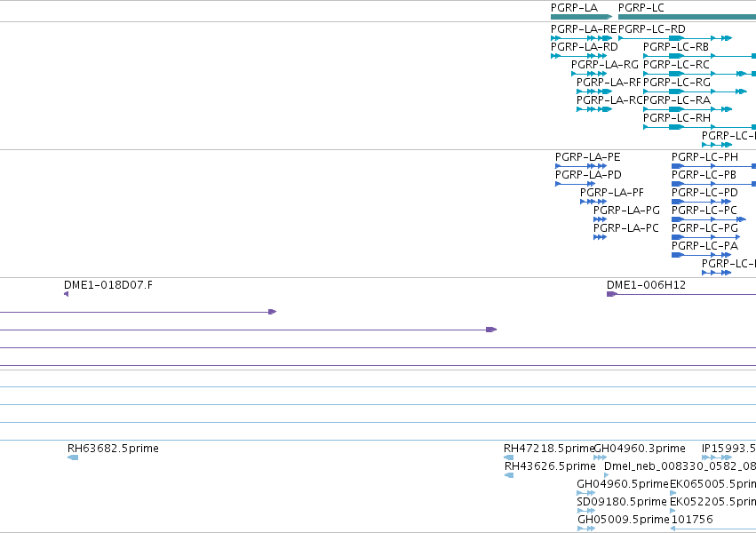This screenshot has width=756, height=533.
Task: Click transcript PGRP-LC-RG label
Action: pos(676,83)
